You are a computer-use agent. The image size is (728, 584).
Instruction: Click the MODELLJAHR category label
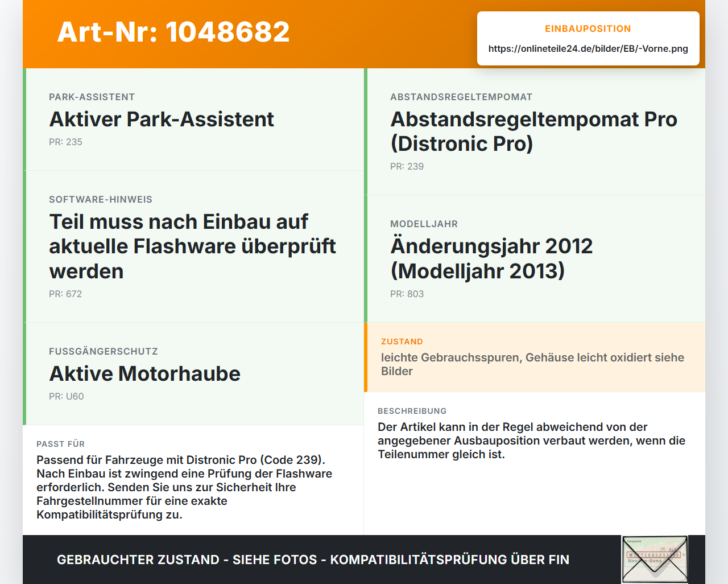tap(424, 224)
